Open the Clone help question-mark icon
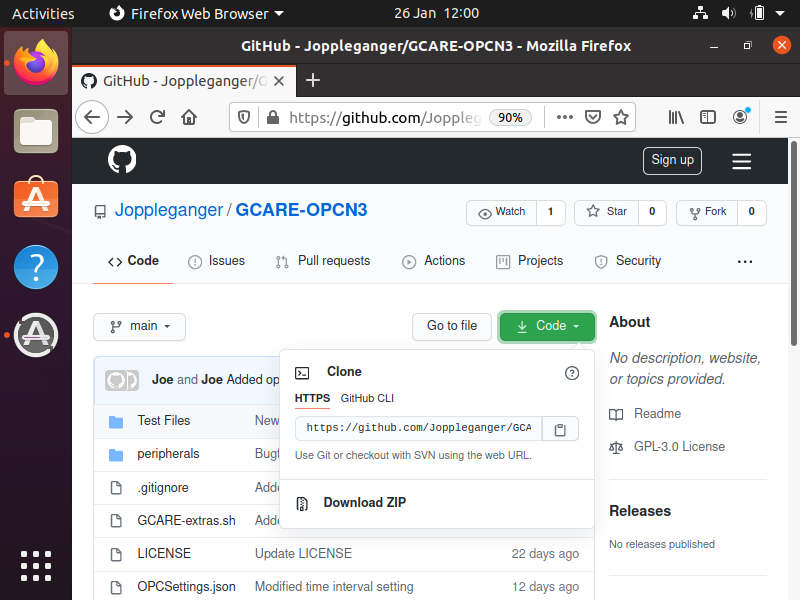The width and height of the screenshot is (800, 600). [x=572, y=373]
